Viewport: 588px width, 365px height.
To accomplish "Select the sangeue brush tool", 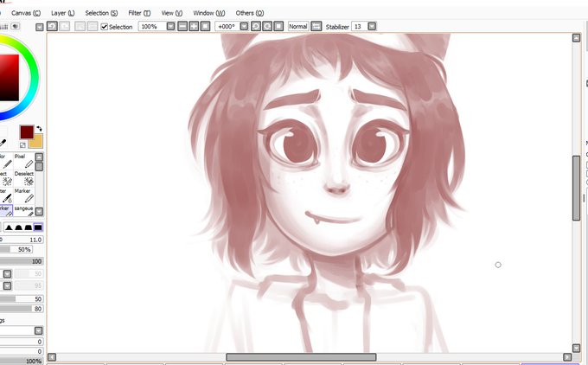I will 24,210.
